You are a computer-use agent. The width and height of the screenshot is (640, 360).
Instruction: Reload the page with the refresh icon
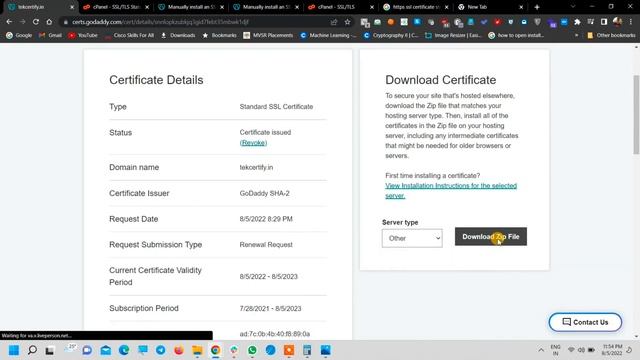pyautogui.click(x=36, y=22)
